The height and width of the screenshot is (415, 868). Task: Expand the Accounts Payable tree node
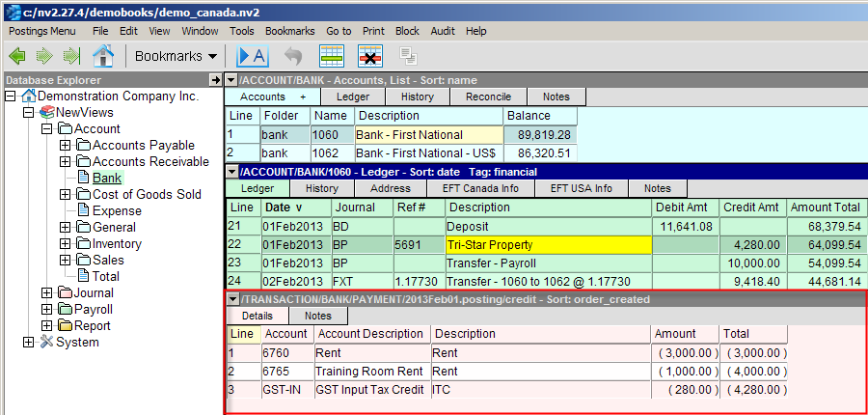pyautogui.click(x=66, y=146)
